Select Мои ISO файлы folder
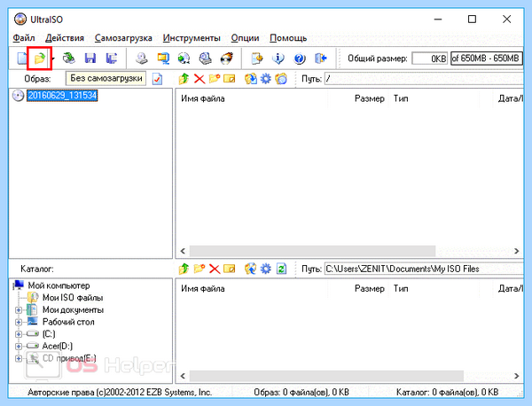This screenshot has height=406, width=532. 73,298
